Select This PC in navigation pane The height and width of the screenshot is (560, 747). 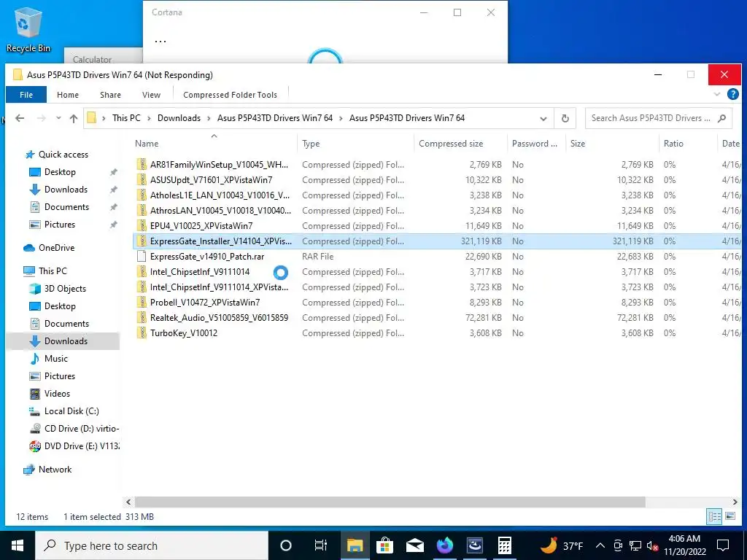(x=53, y=271)
